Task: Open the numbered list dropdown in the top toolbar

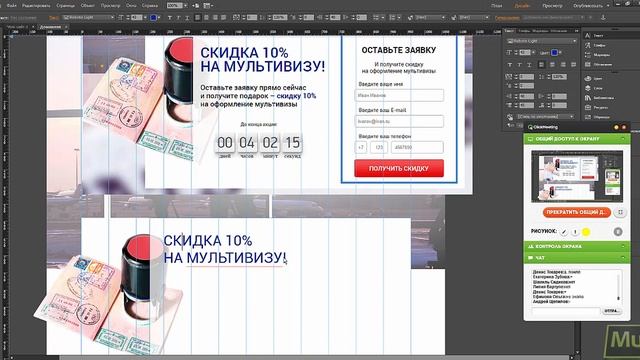Action: pyautogui.click(x=394, y=18)
